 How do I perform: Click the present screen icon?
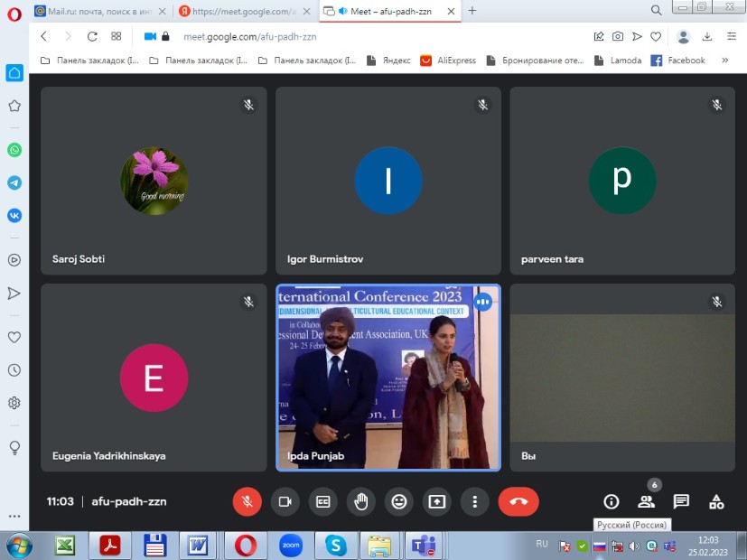point(437,501)
